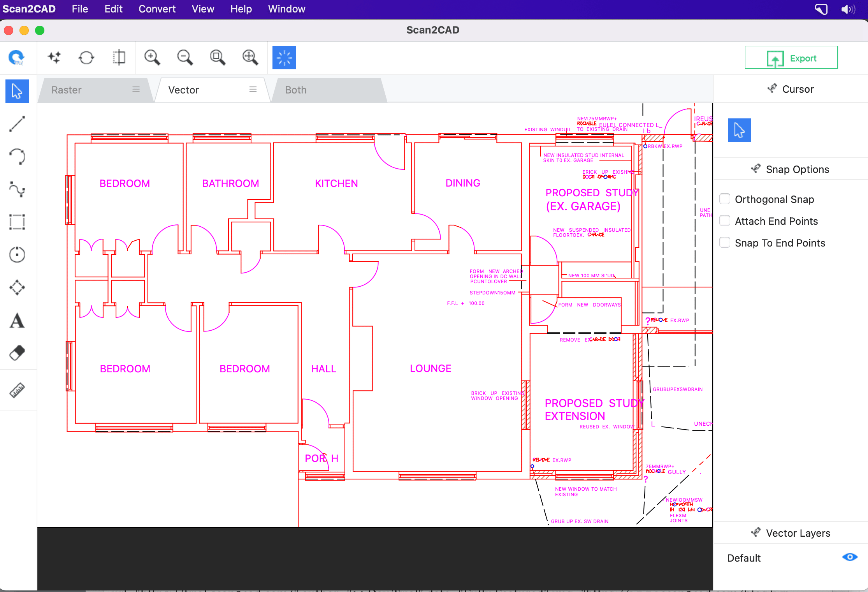Select the Arc tool
The image size is (868, 592).
pos(17,157)
